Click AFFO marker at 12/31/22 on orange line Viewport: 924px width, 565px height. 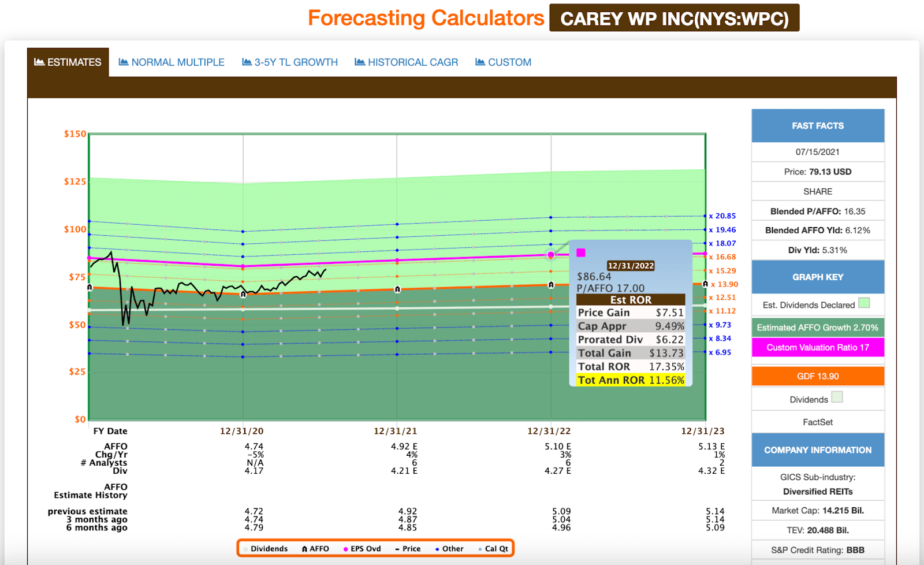coord(551,285)
